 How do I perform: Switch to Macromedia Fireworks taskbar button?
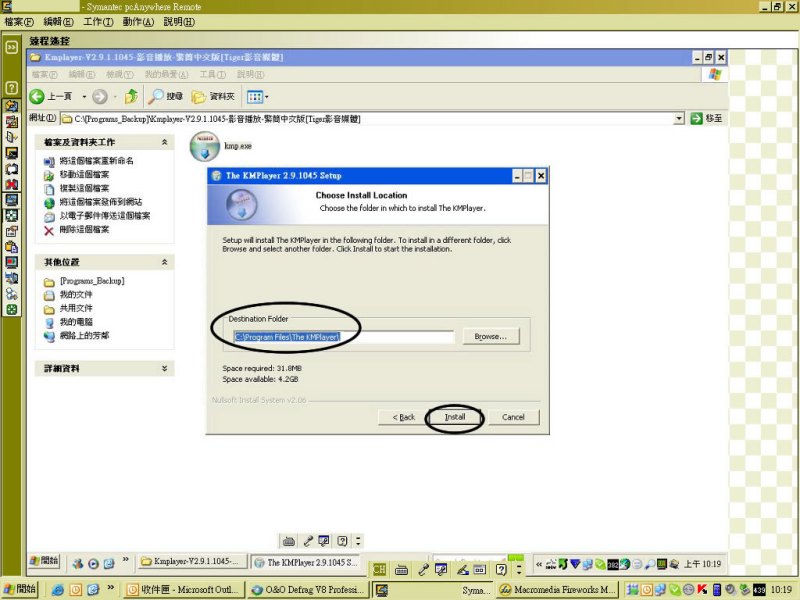[558, 590]
